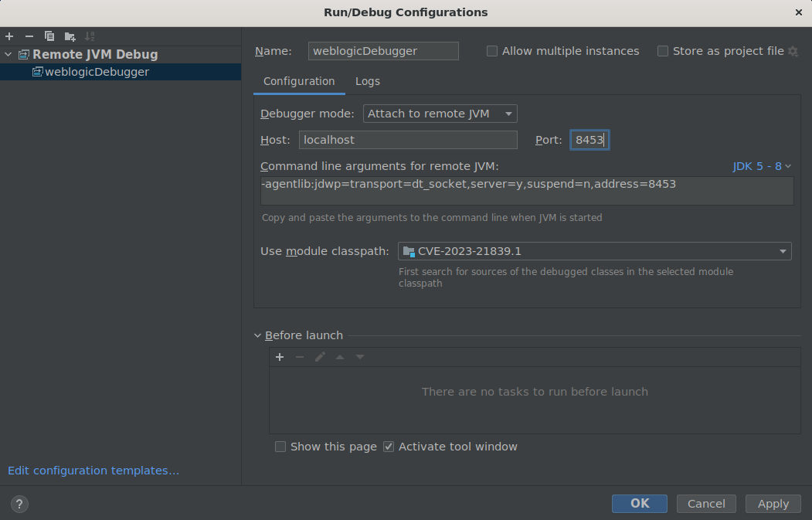
Task: Check Store as project file
Action: pos(663,51)
